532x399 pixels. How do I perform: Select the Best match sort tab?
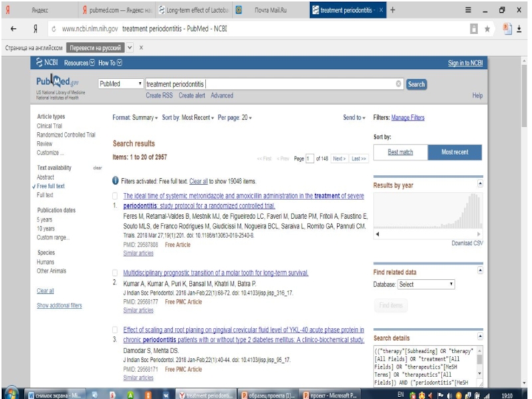point(400,152)
